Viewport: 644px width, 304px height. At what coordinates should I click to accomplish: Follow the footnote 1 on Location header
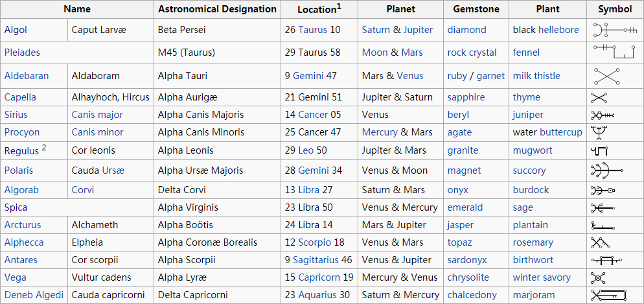click(339, 6)
